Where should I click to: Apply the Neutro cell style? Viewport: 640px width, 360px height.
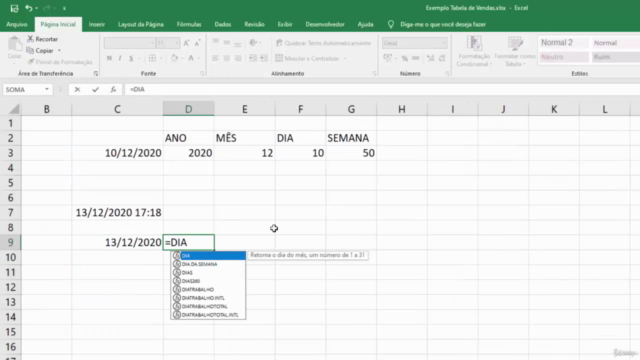click(564, 57)
